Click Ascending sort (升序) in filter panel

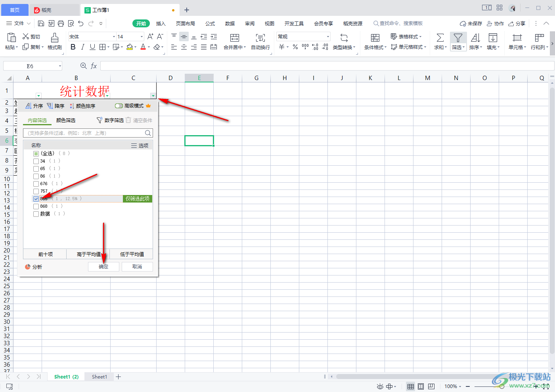(34, 106)
